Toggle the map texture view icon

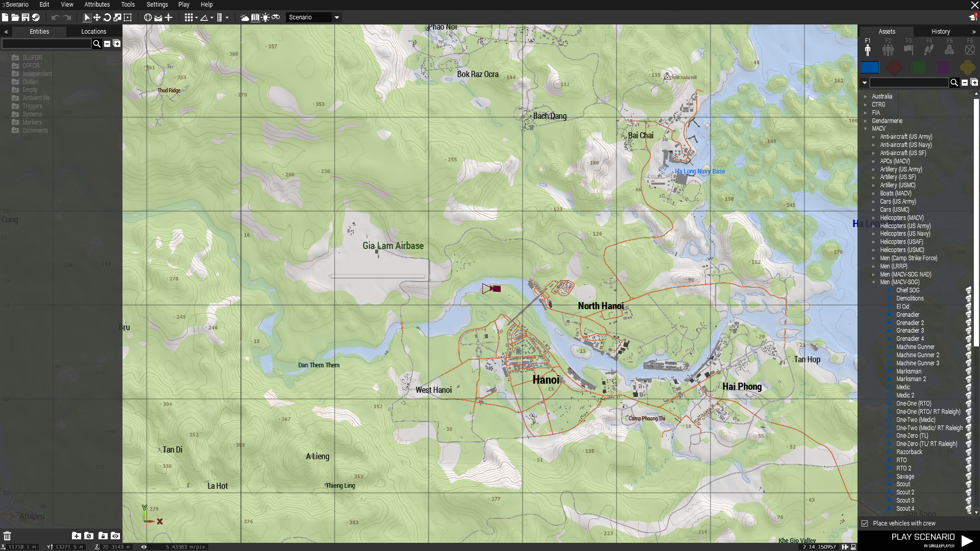[255, 17]
